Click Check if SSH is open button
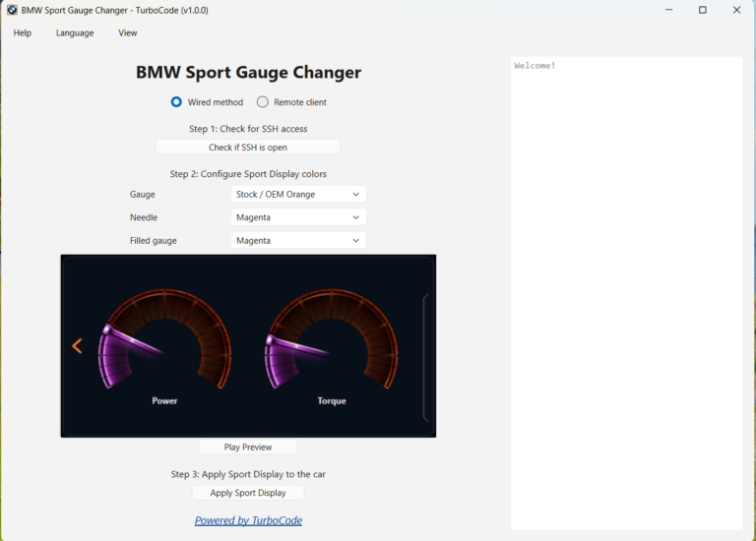 point(248,147)
